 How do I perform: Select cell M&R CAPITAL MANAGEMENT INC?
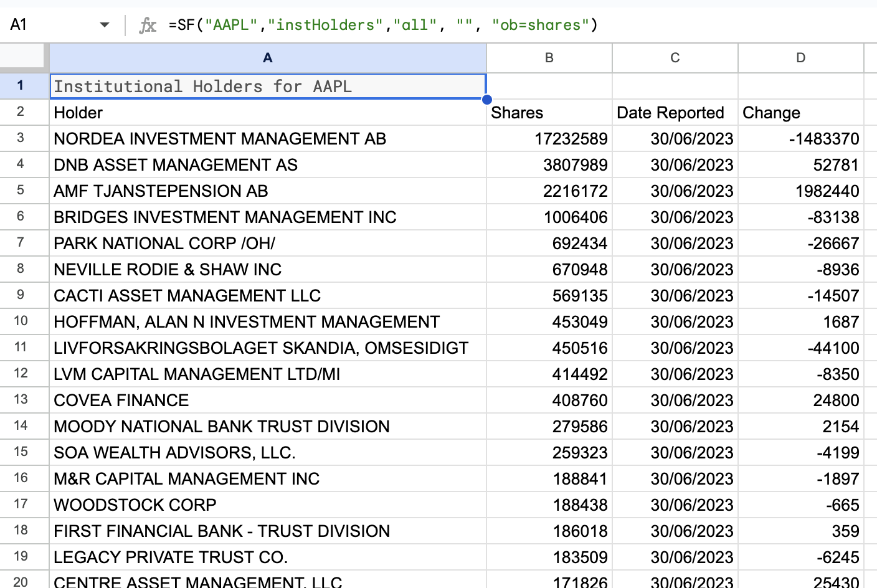[268, 479]
